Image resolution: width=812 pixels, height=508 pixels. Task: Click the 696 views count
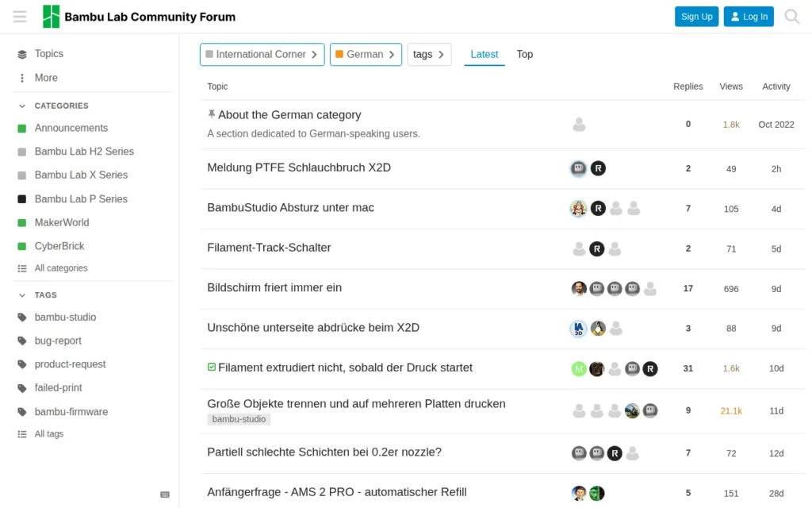(x=730, y=289)
